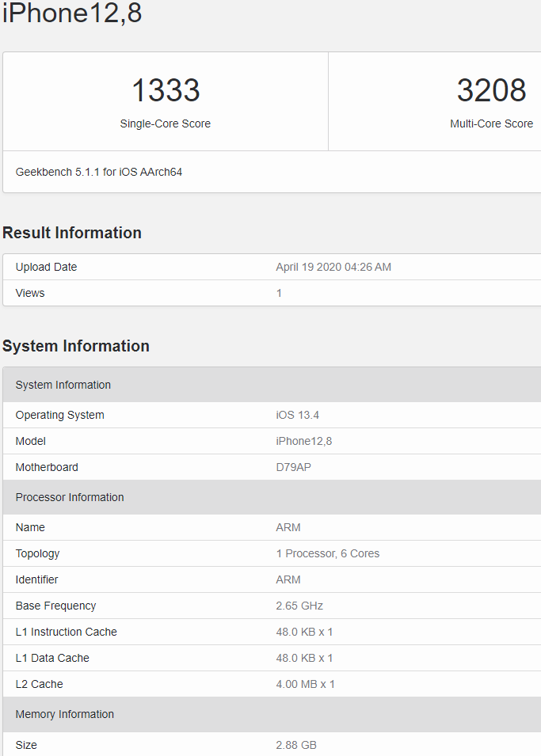Click Geekbench 5.1.1 for iOS AArch64 text
The image size is (541, 756).
(99, 172)
